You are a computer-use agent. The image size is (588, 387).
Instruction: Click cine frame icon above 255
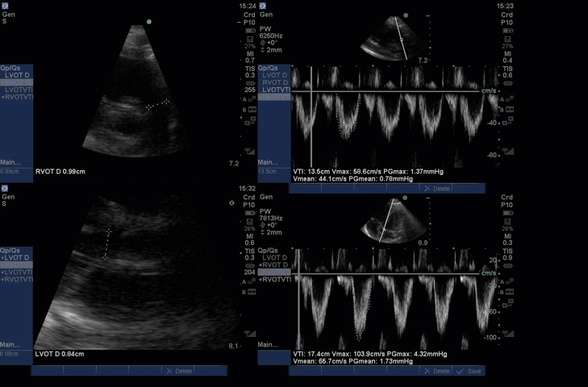[x=250, y=83]
